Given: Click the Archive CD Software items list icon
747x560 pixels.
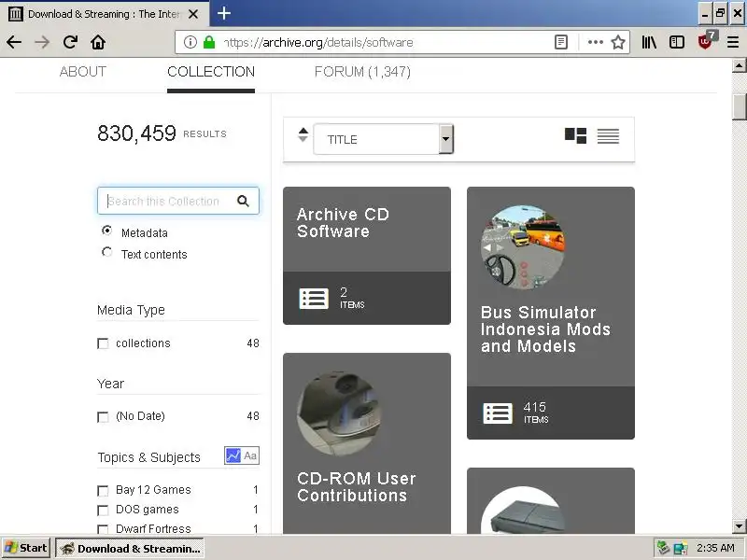Looking at the screenshot, I should pyautogui.click(x=314, y=299).
